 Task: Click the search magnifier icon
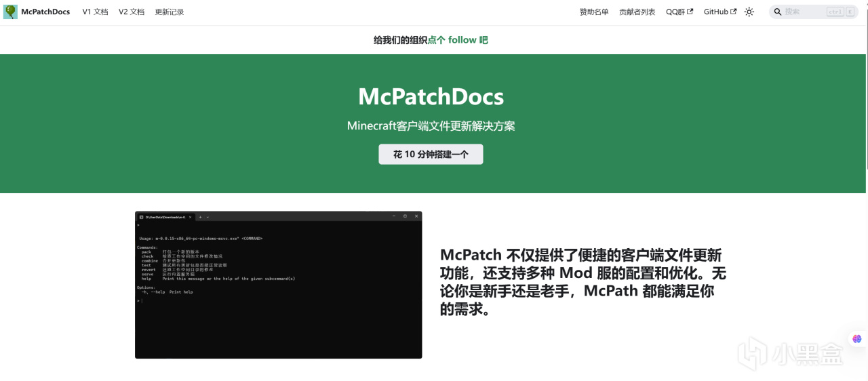[x=778, y=12]
